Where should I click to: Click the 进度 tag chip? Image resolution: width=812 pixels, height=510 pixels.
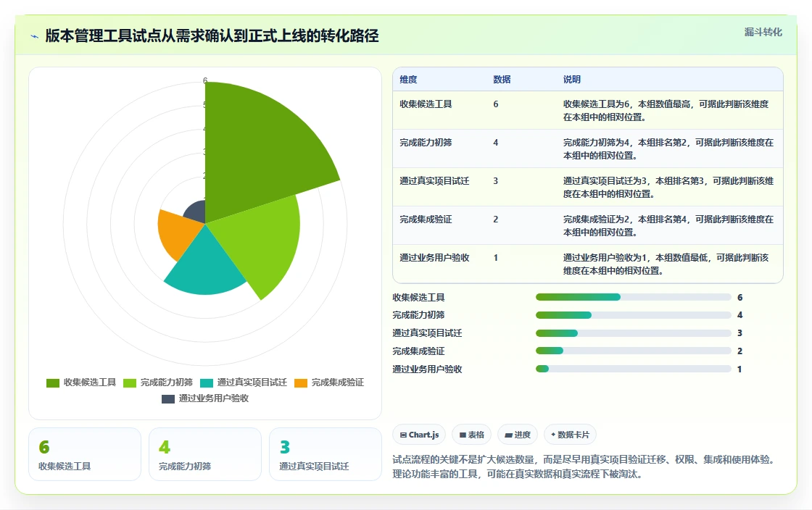[x=518, y=435]
